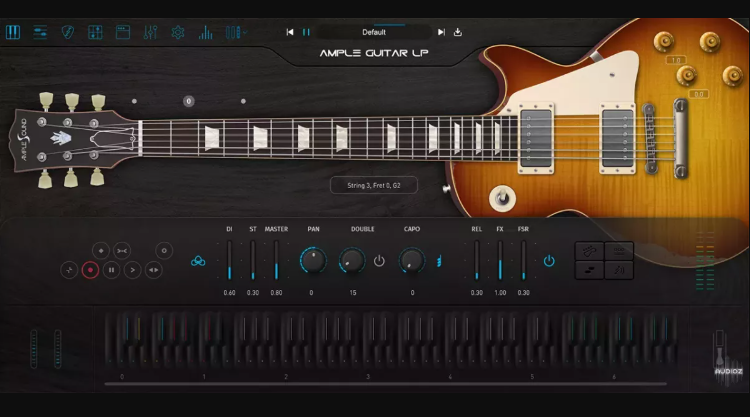Open the Default preset selector

click(374, 32)
